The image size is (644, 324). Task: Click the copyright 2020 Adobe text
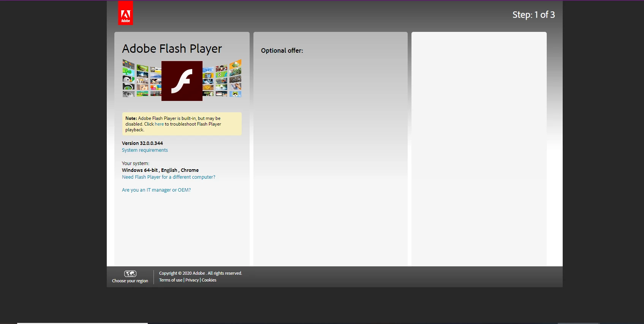[201, 273]
